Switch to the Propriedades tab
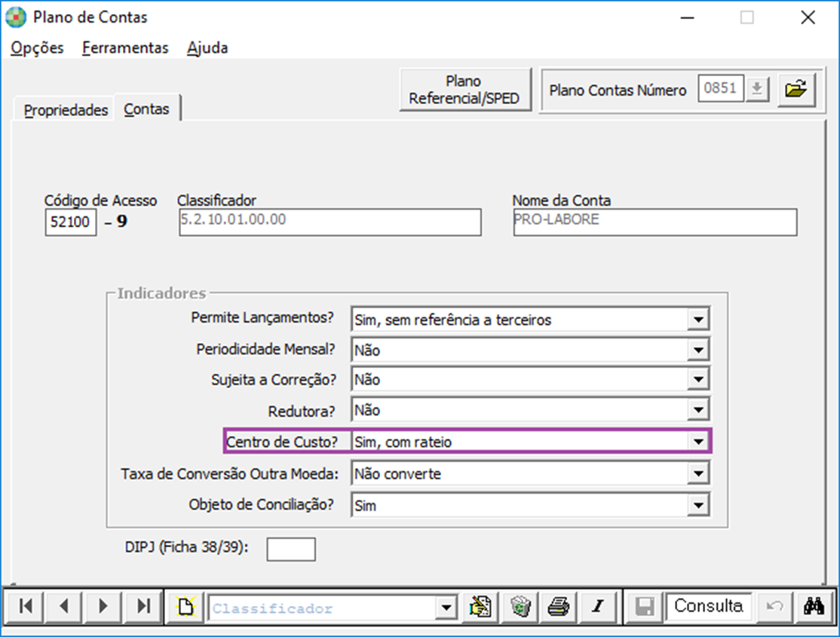Screen dimensions: 840x637 point(66,110)
